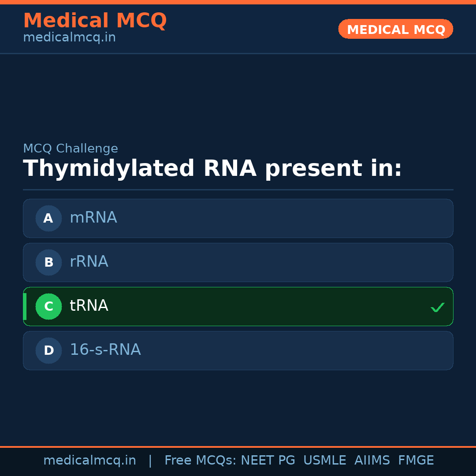This screenshot has height=476, width=476.
Task: Click the B letter circle badge
Action: (48, 262)
